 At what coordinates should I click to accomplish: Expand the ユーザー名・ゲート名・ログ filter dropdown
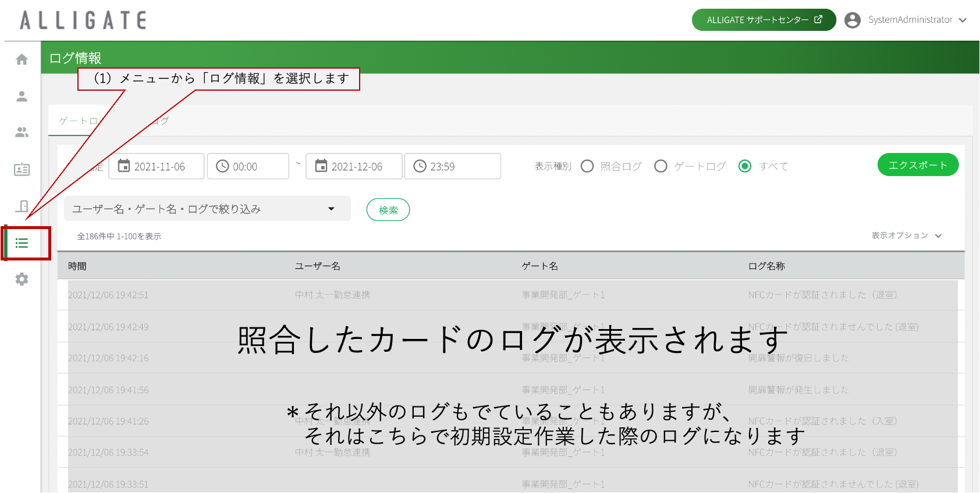click(x=331, y=209)
